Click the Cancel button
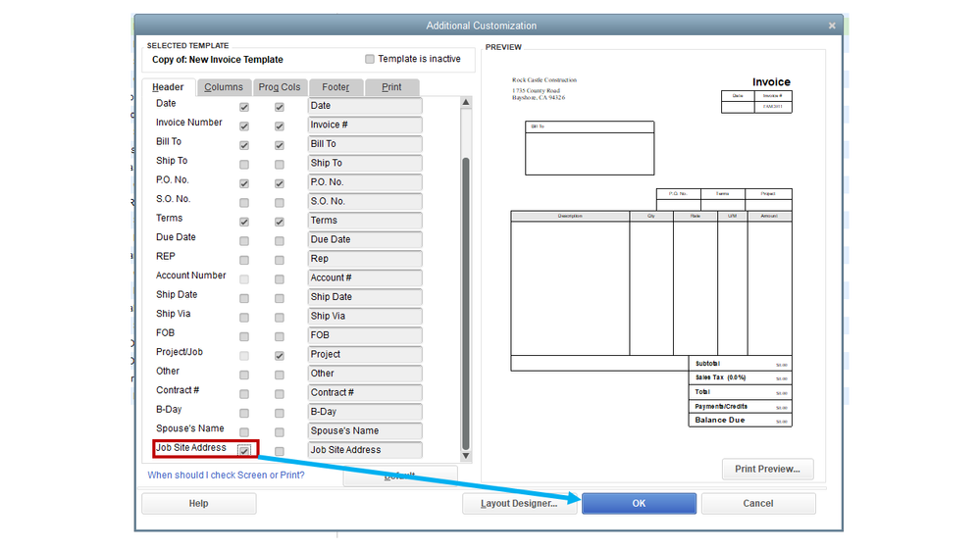Image resolution: width=980 pixels, height=551 pixels. tap(758, 504)
